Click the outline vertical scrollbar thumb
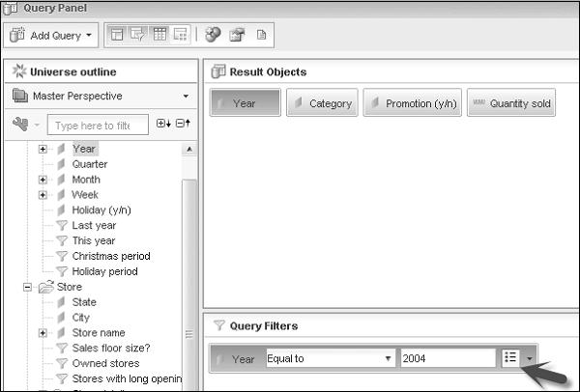The width and height of the screenshot is (580, 392). (x=189, y=285)
